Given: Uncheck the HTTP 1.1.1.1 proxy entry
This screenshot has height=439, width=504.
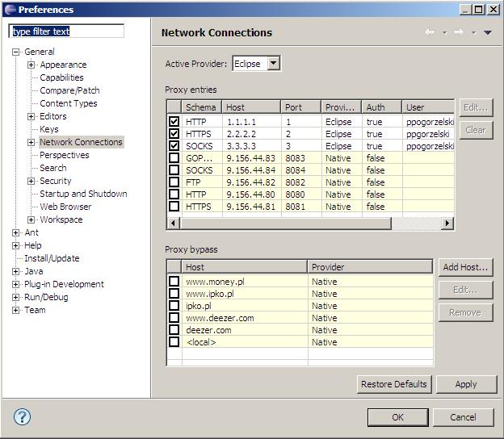Looking at the screenshot, I should pos(174,121).
